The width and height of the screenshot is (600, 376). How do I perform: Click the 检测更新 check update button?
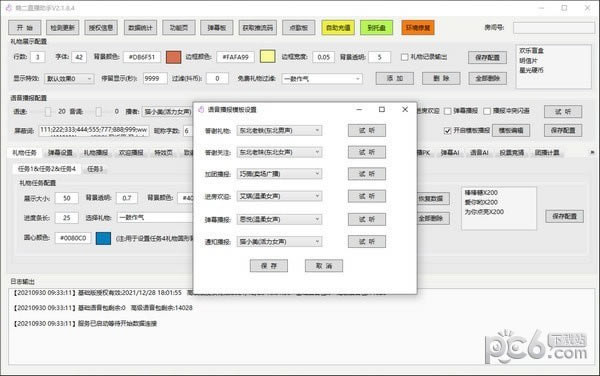(x=63, y=28)
